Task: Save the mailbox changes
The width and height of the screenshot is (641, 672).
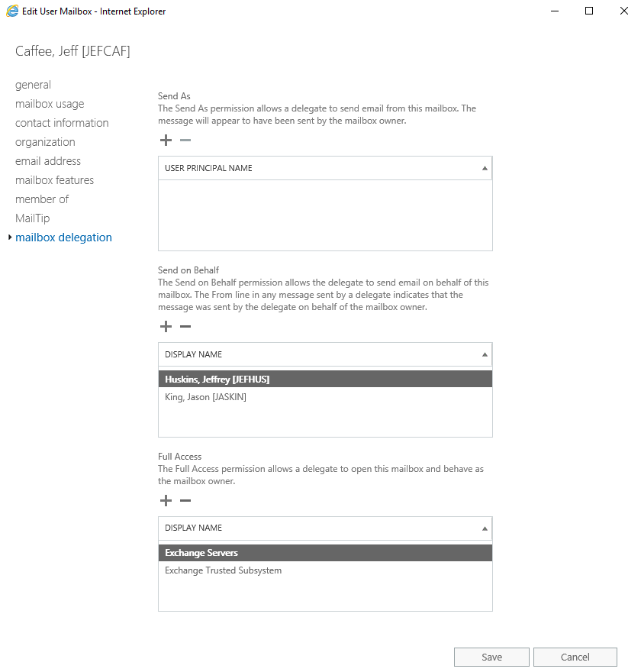Action: pos(491,657)
